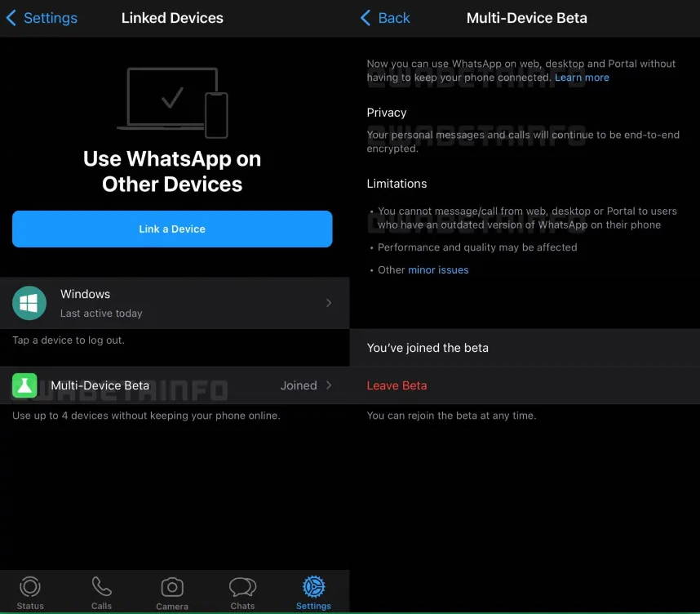Open the Calls tab
The height and width of the screenshot is (614, 700).
point(101,588)
